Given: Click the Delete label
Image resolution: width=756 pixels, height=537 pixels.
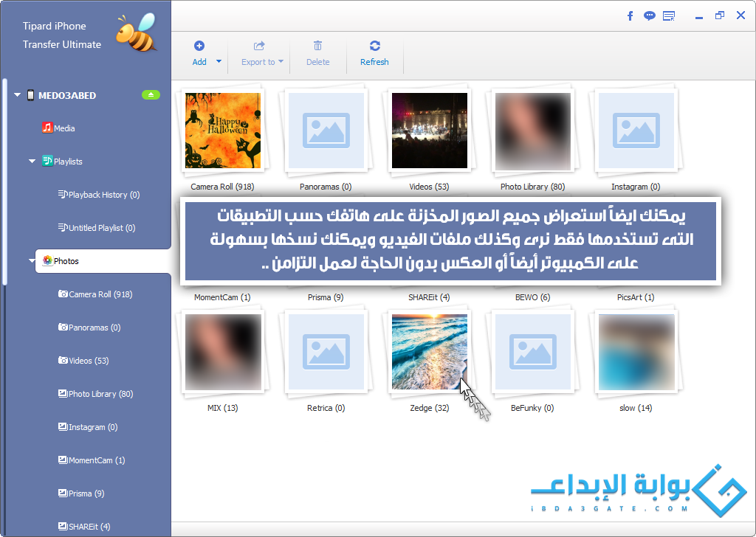Looking at the screenshot, I should pyautogui.click(x=318, y=62).
